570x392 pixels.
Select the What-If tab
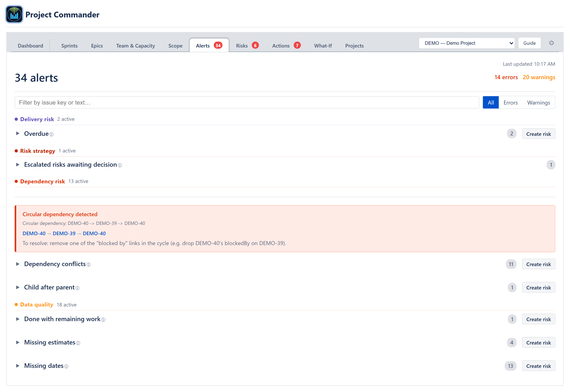[323, 46]
